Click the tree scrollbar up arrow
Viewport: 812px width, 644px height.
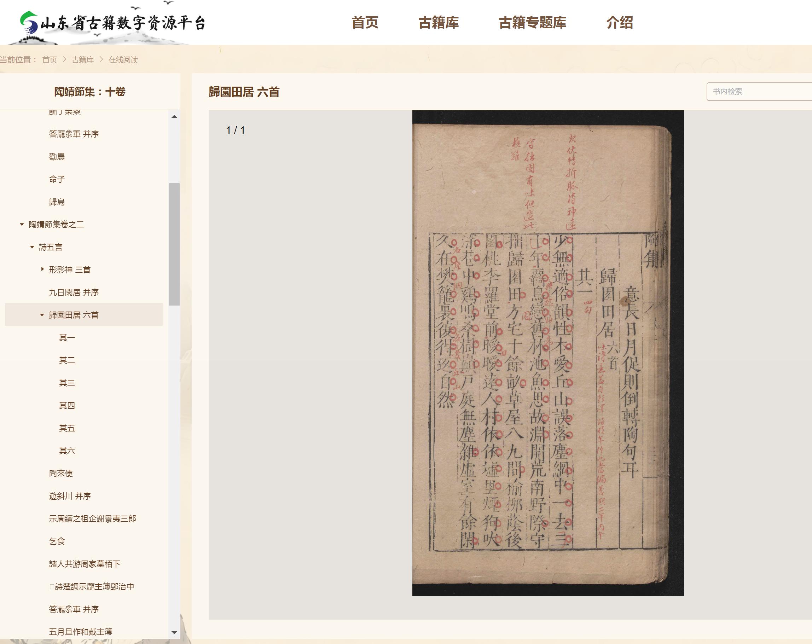click(174, 116)
